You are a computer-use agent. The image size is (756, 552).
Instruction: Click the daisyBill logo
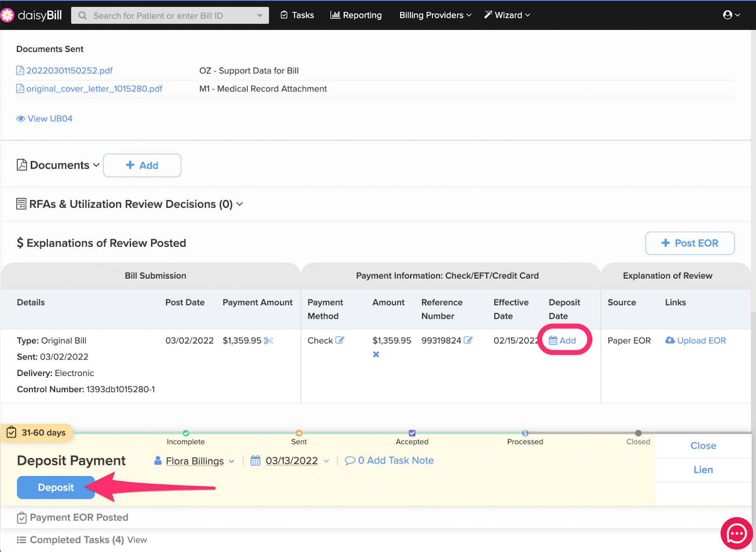click(32, 15)
